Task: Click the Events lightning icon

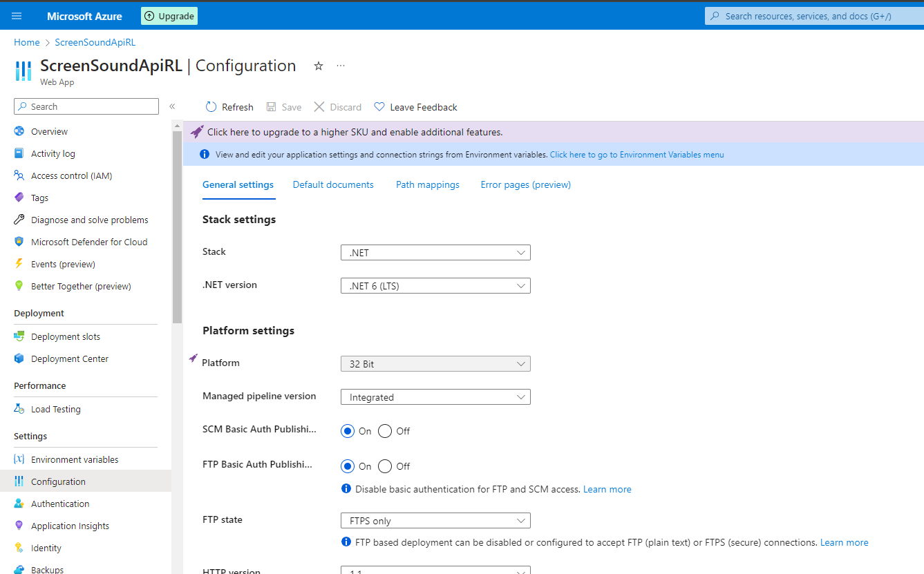Action: (19, 264)
